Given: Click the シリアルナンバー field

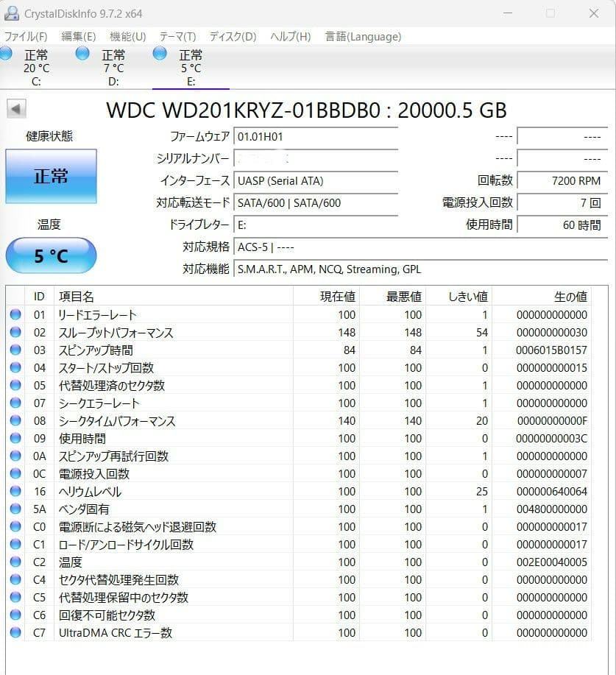Looking at the screenshot, I should pos(315,158).
